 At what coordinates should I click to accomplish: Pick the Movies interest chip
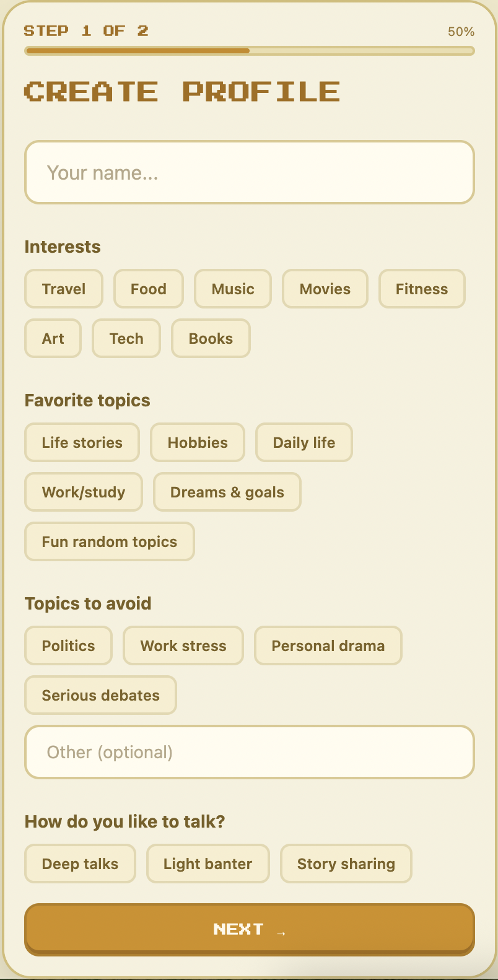click(325, 289)
